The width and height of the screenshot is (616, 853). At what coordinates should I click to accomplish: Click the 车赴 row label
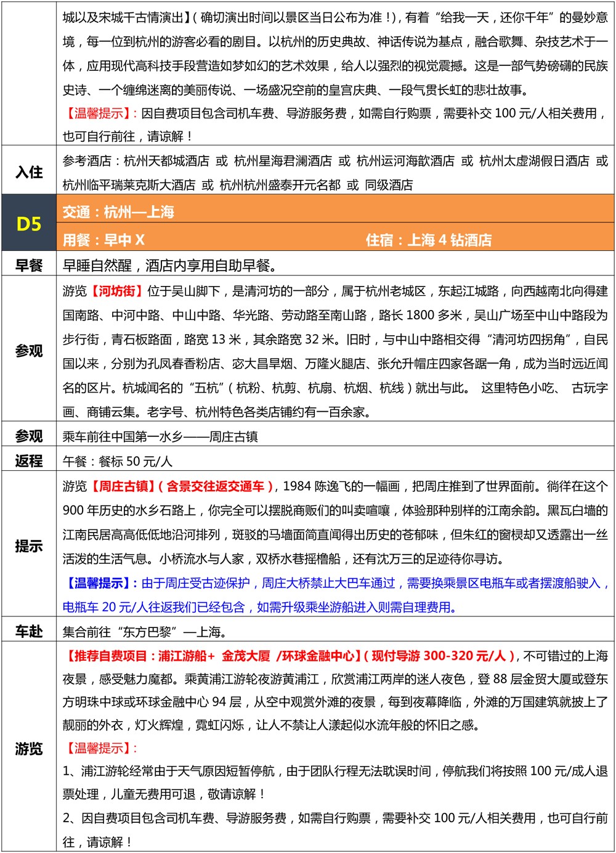(28, 632)
